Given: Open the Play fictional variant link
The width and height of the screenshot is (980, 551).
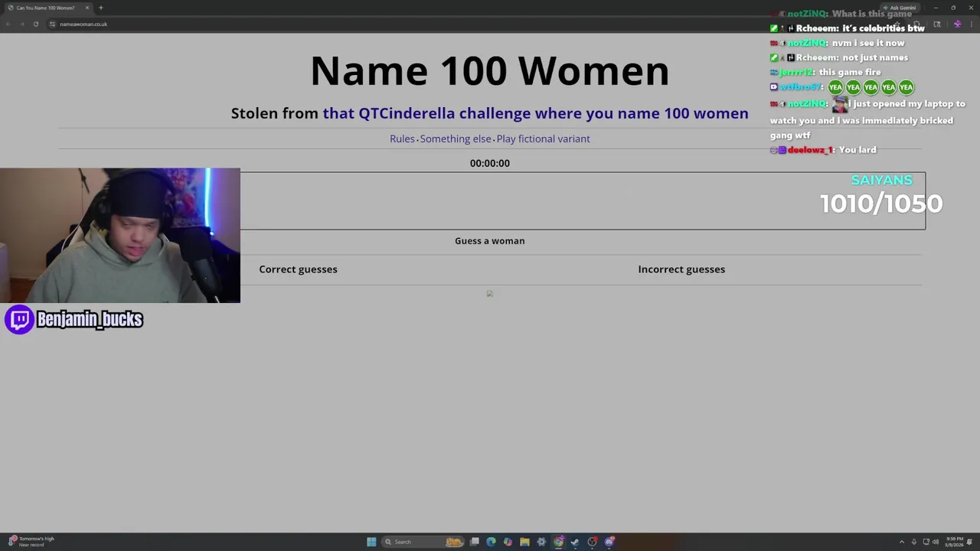Looking at the screenshot, I should click(x=543, y=139).
